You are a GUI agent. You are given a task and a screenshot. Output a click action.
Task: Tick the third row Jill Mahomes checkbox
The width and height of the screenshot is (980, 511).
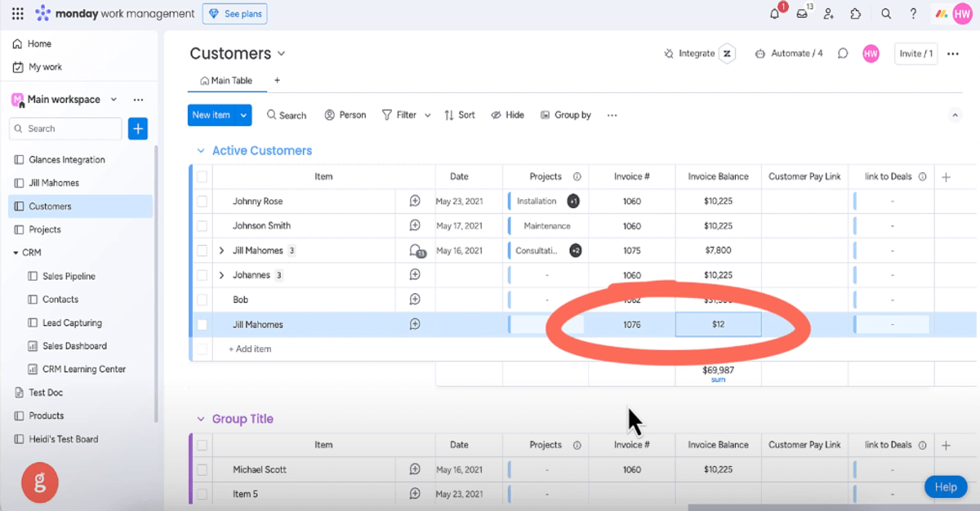pos(202,251)
